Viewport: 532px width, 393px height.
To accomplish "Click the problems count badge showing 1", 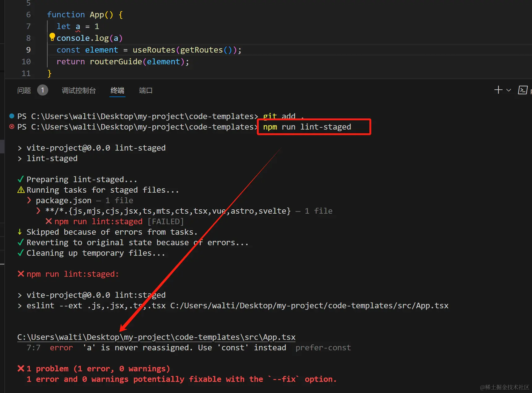I will [43, 90].
